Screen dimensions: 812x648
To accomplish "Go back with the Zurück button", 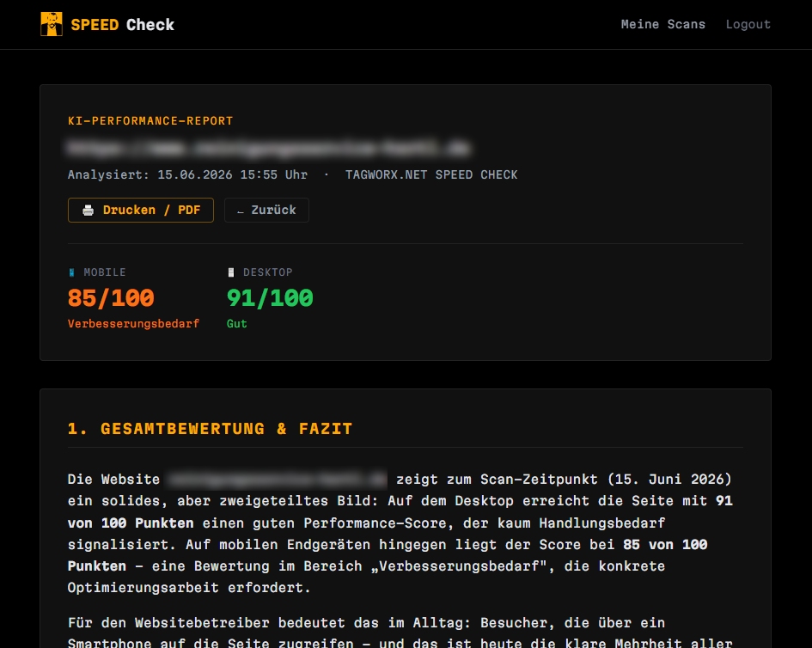I will (x=266, y=210).
